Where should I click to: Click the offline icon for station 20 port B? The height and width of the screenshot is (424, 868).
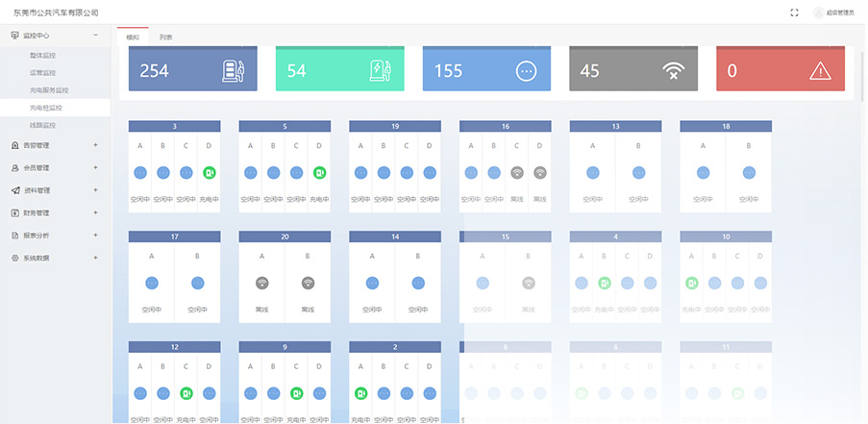(308, 284)
